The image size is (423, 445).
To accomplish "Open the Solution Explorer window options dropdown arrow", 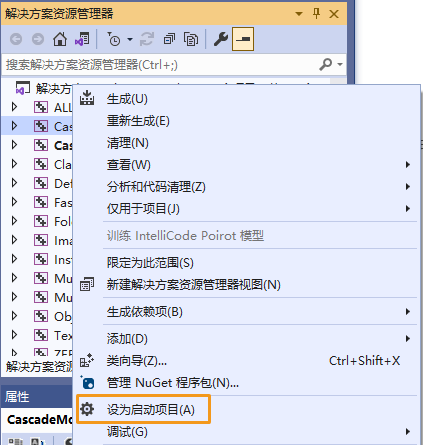I will click(299, 14).
